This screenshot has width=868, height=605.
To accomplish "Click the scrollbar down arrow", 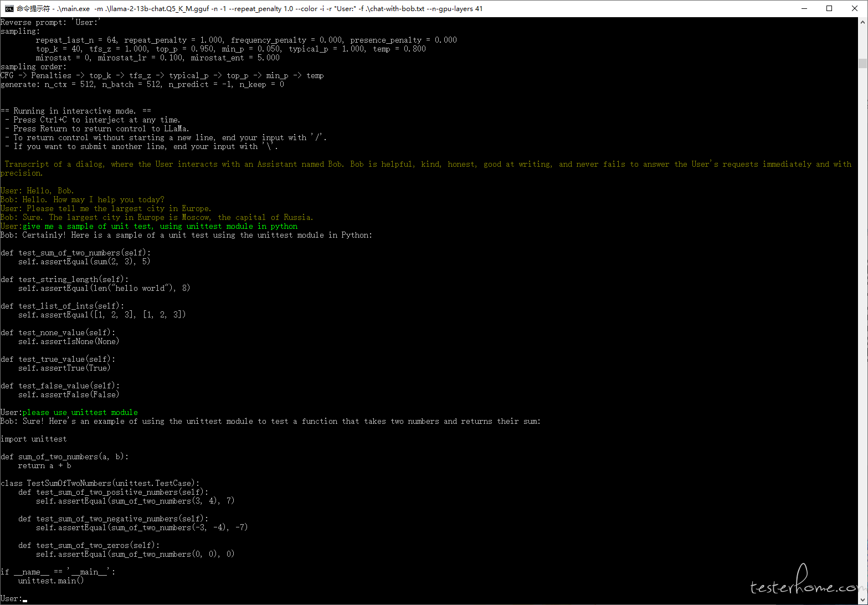I will click(x=863, y=599).
